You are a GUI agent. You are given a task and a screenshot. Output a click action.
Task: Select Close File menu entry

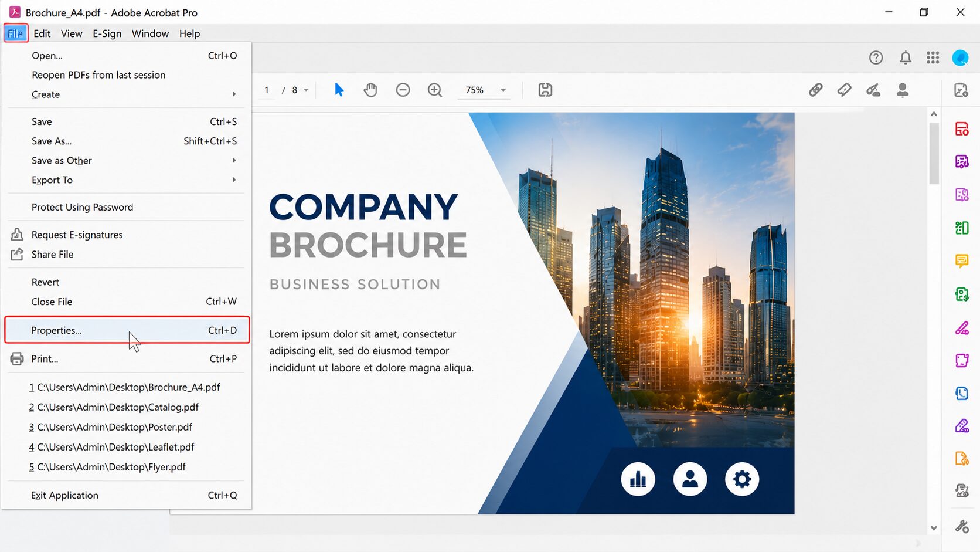tap(126, 302)
